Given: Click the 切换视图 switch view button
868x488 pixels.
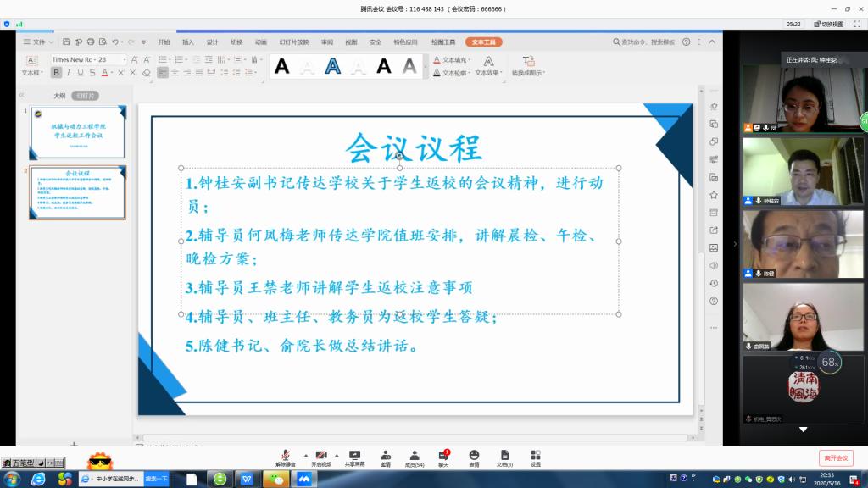Looking at the screenshot, I should point(828,25).
